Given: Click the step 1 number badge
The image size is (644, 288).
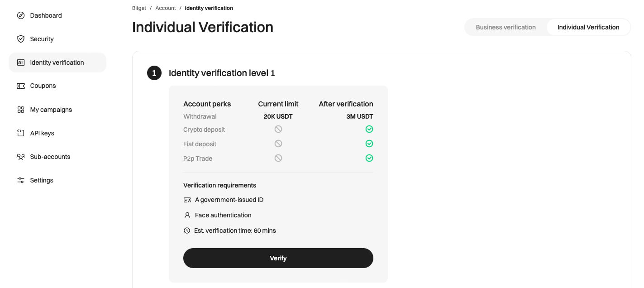Looking at the screenshot, I should click(x=154, y=73).
